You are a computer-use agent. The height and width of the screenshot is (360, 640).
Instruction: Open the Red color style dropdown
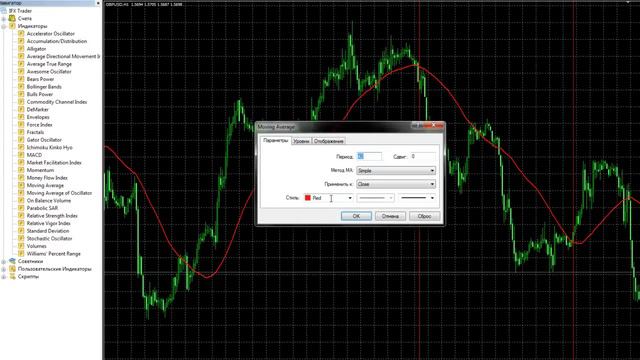pyautogui.click(x=328, y=198)
